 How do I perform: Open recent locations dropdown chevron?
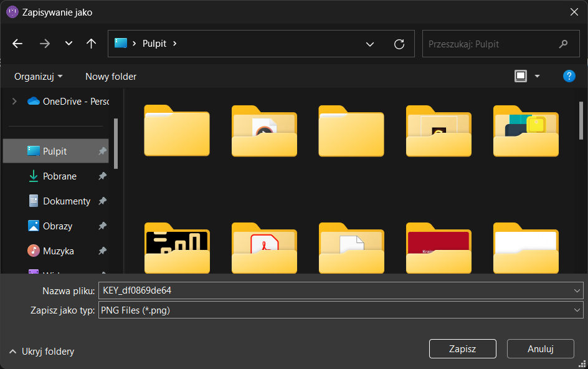pyautogui.click(x=69, y=44)
